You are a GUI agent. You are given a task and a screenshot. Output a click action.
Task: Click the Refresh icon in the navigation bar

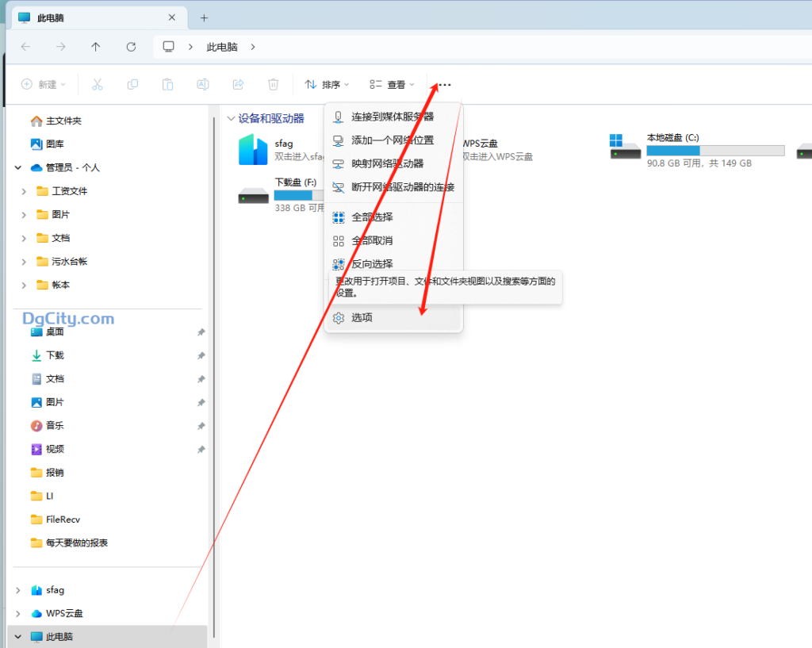131,46
